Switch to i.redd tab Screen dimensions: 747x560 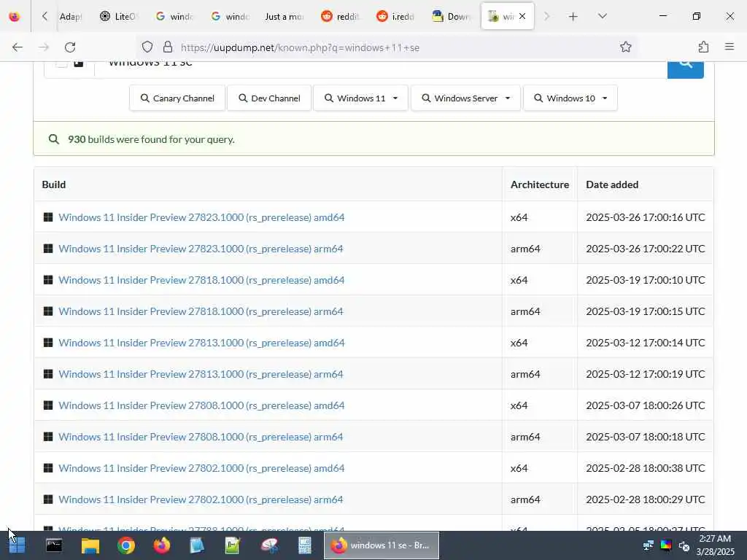[x=395, y=17]
